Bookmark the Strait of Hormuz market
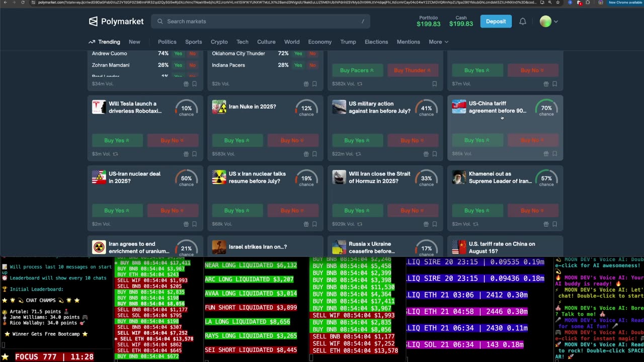This screenshot has height=362, width=644. pos(434,224)
